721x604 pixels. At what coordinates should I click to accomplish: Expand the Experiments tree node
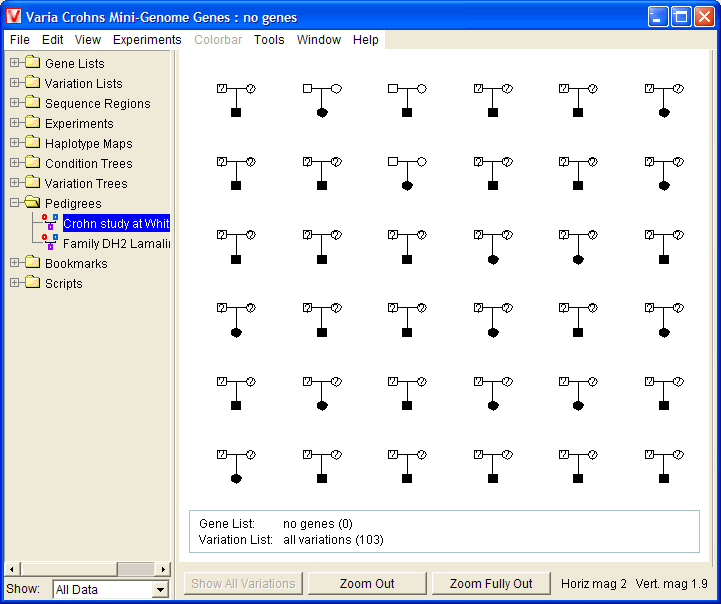(x=15, y=123)
